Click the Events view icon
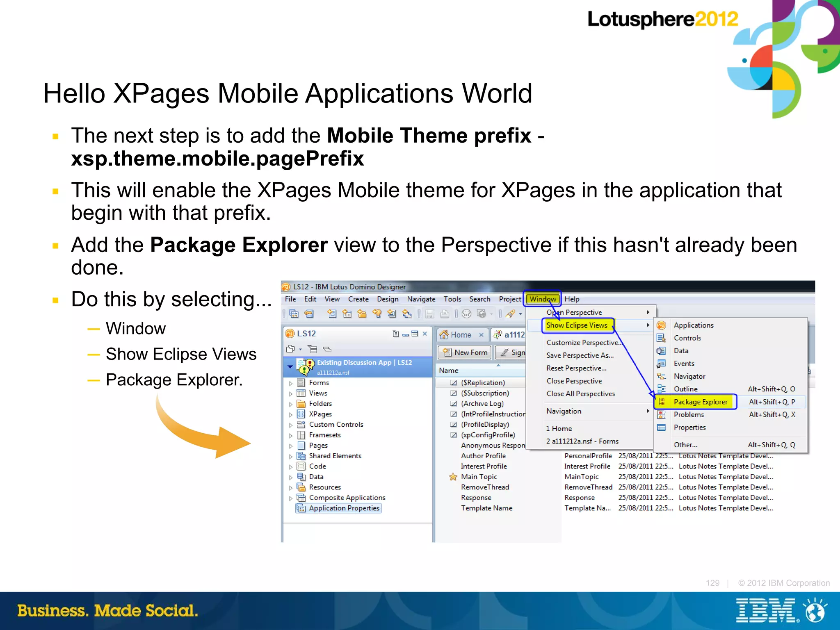Viewport: 840px width, 630px height. click(661, 364)
